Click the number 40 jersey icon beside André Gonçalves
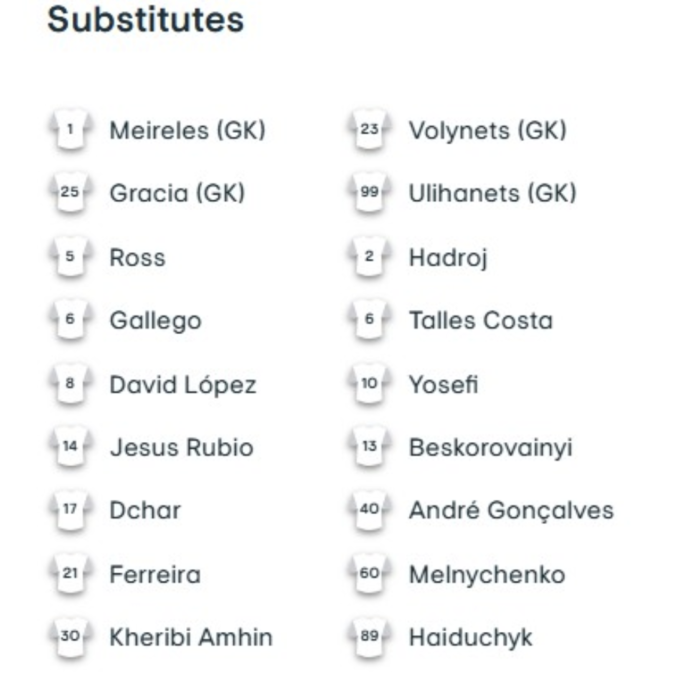This screenshot has height=689, width=680. pos(369,511)
